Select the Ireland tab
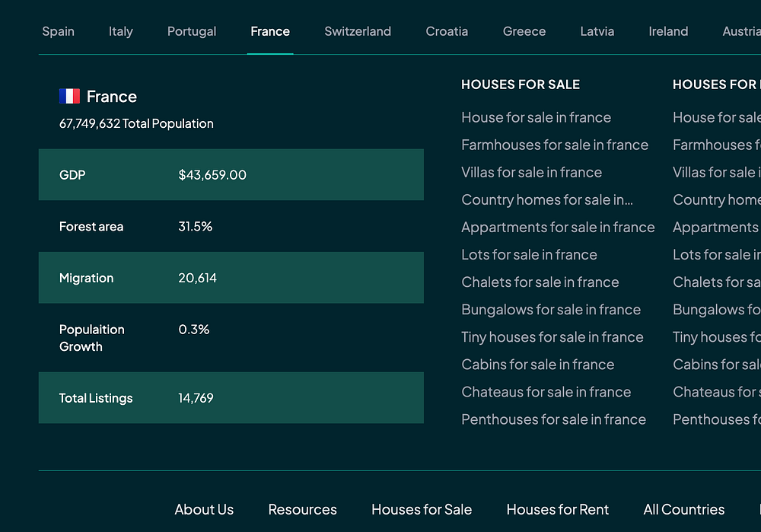 click(668, 31)
